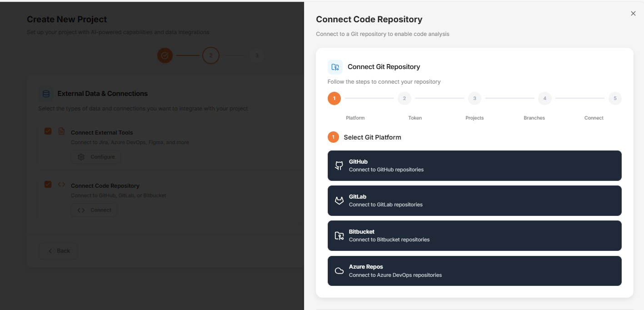The height and width of the screenshot is (310, 644).
Task: Click the Azure Repos cloud icon
Action: click(339, 271)
